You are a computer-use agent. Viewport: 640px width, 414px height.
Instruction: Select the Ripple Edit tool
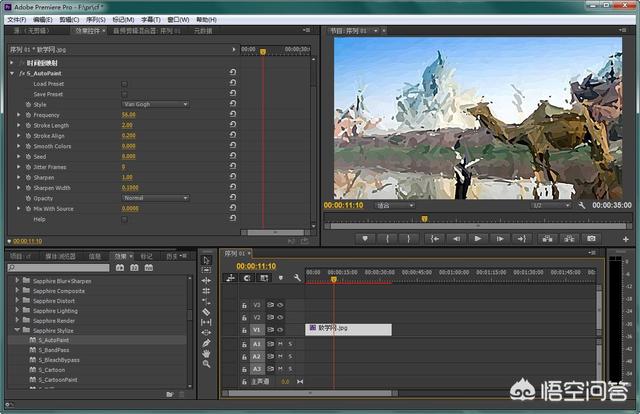click(x=207, y=280)
